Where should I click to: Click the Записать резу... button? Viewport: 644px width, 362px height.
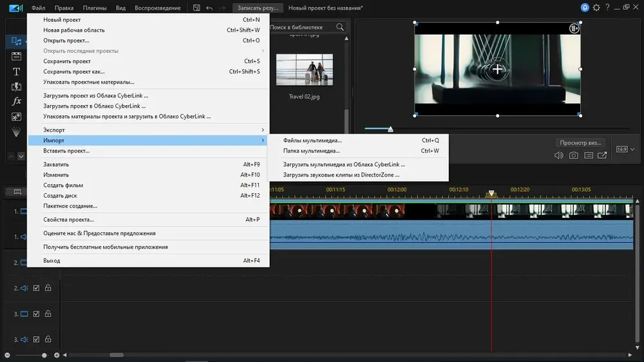click(x=258, y=8)
